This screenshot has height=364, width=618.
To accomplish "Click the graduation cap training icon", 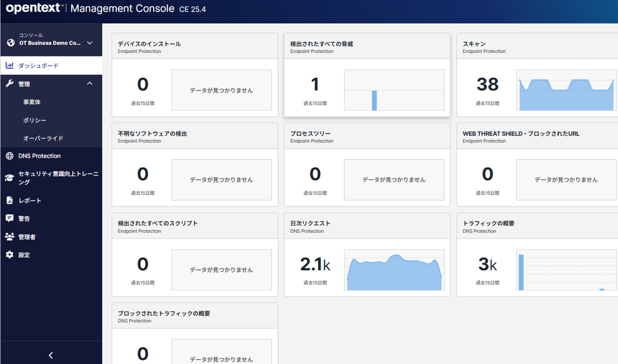I will [10, 178].
